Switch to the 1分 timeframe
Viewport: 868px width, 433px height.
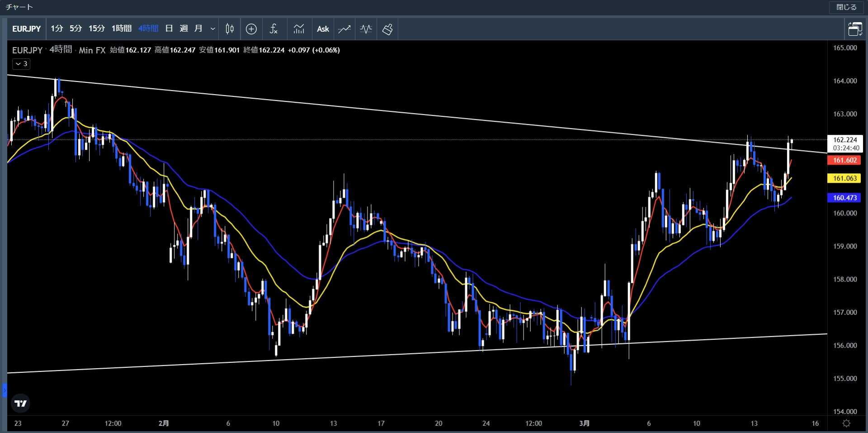[x=57, y=29]
